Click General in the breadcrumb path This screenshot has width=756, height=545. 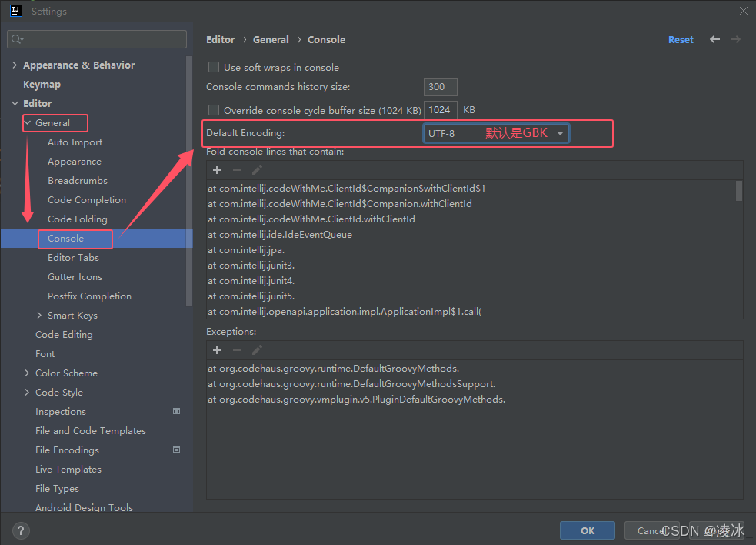271,39
